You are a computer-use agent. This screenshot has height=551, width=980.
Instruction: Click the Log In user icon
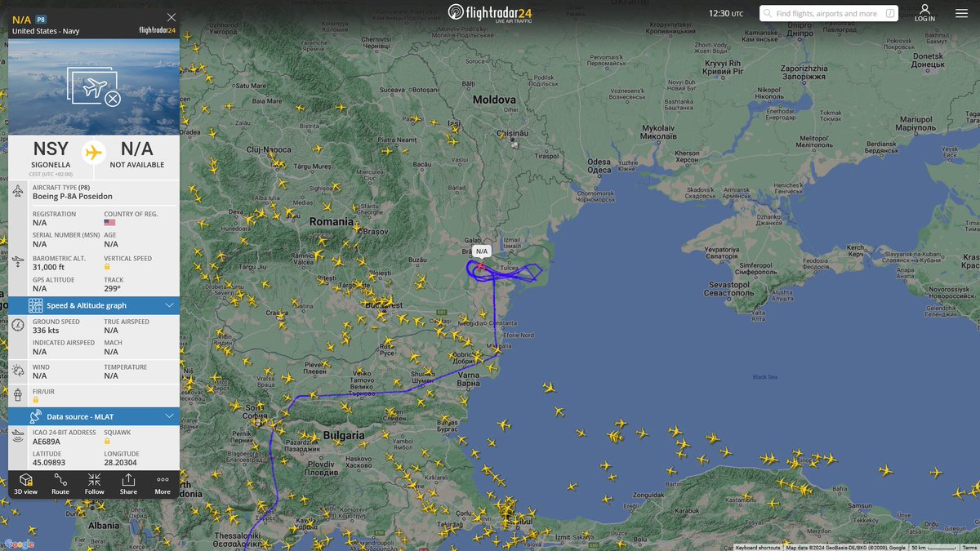[925, 13]
